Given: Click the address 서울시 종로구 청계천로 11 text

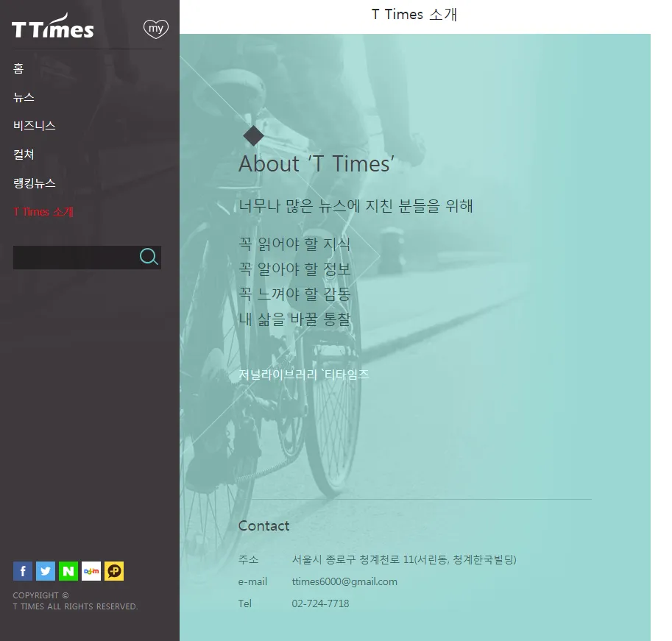Looking at the screenshot, I should click(x=404, y=559).
